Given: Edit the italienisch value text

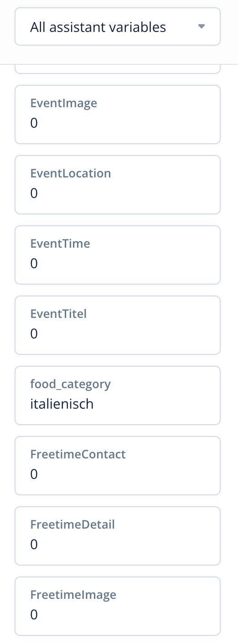Looking at the screenshot, I should pyautogui.click(x=62, y=404).
